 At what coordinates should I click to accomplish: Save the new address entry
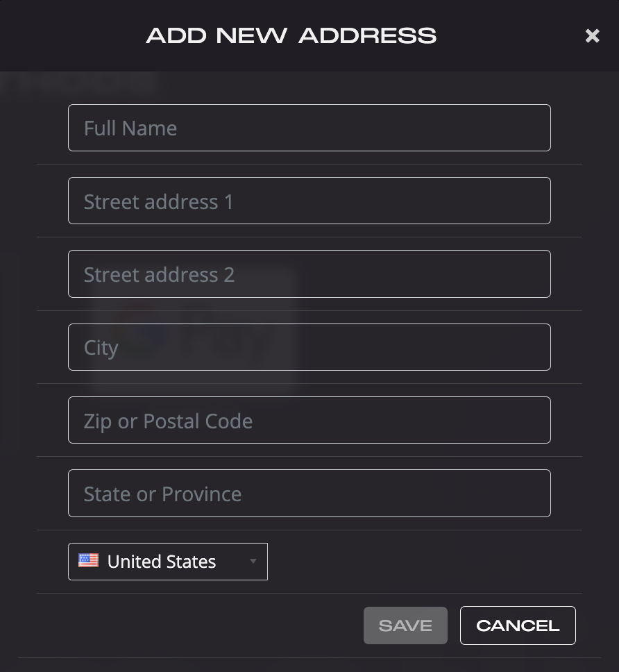405,625
